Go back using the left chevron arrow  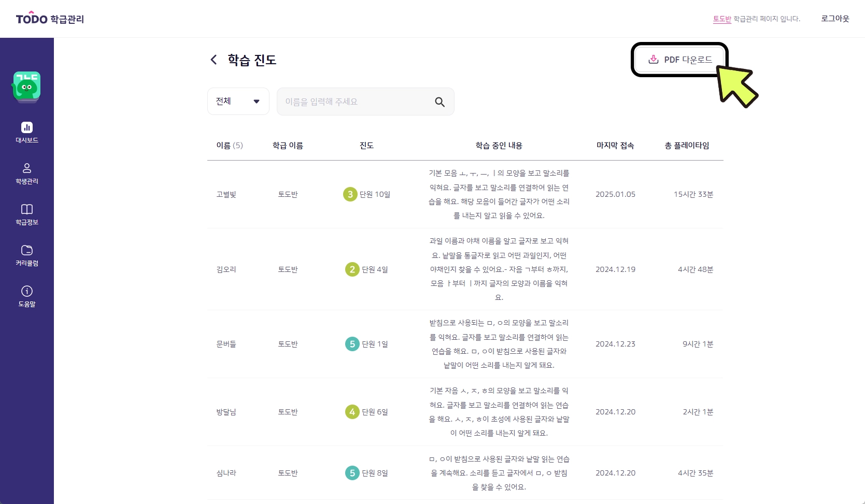(214, 60)
